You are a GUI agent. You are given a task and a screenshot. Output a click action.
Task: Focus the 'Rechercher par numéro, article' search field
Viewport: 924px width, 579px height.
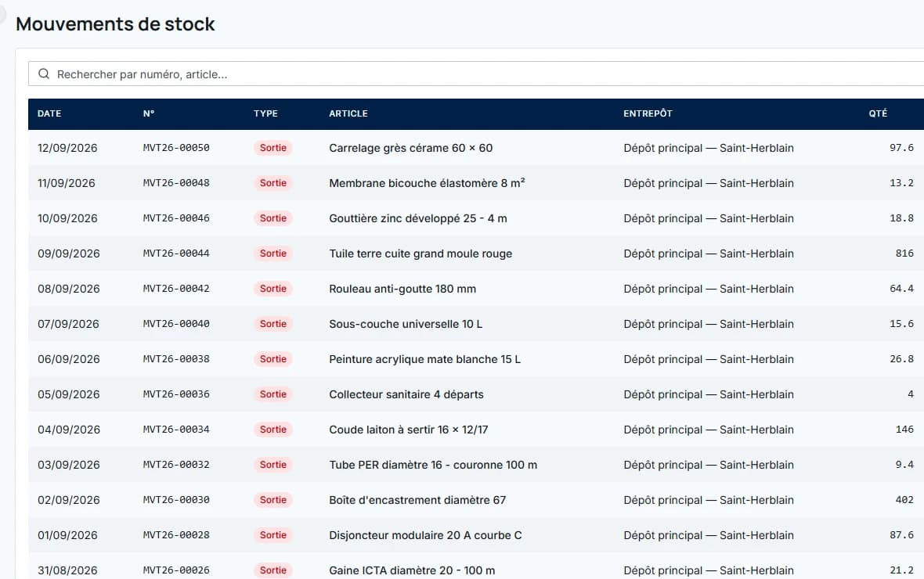[x=476, y=74]
